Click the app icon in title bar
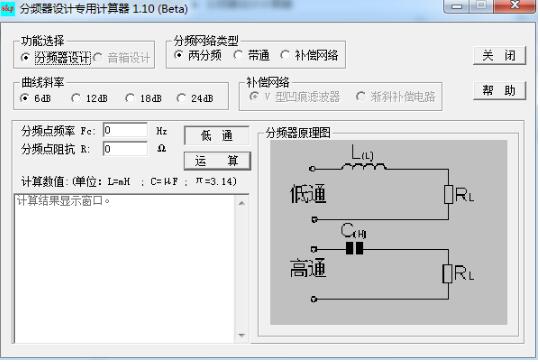Screen dimensions: 540x362 [8, 8]
